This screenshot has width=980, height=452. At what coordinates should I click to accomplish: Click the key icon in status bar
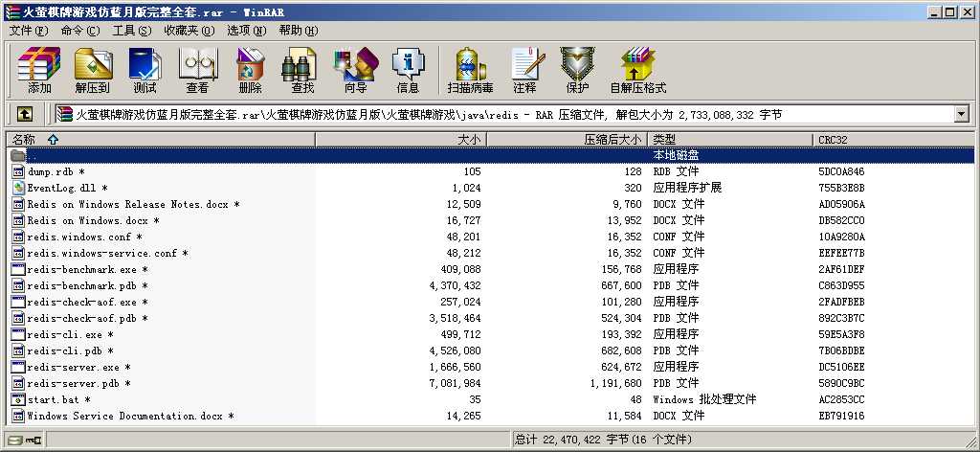[34, 441]
